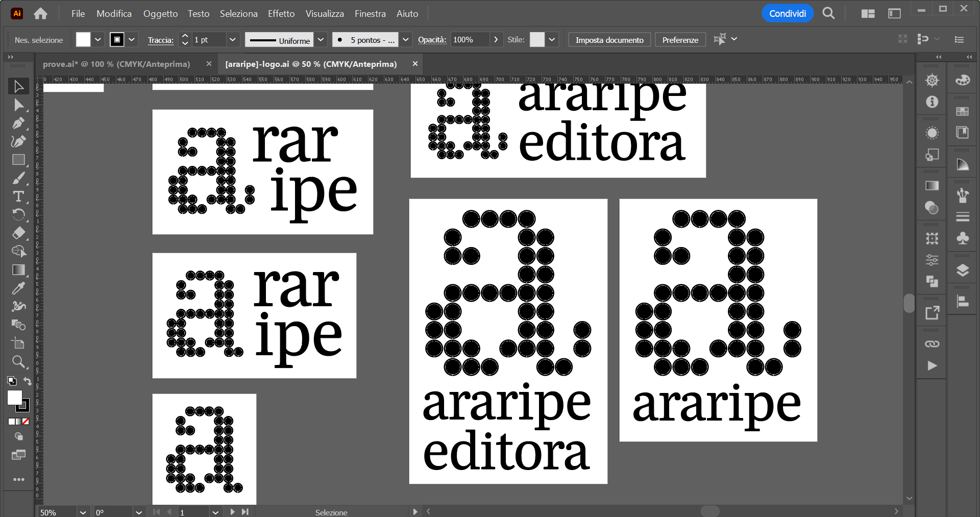
Task: Reset default fill and stroke
Action: pyautogui.click(x=11, y=381)
